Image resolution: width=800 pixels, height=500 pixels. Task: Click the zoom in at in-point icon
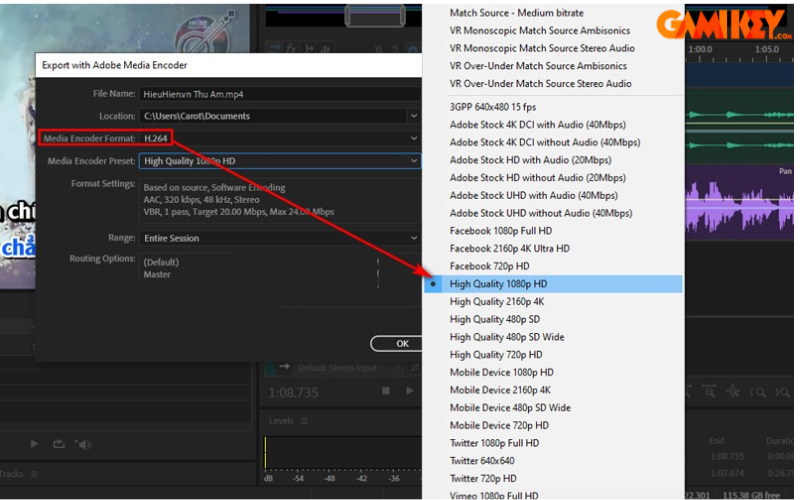click(x=757, y=392)
